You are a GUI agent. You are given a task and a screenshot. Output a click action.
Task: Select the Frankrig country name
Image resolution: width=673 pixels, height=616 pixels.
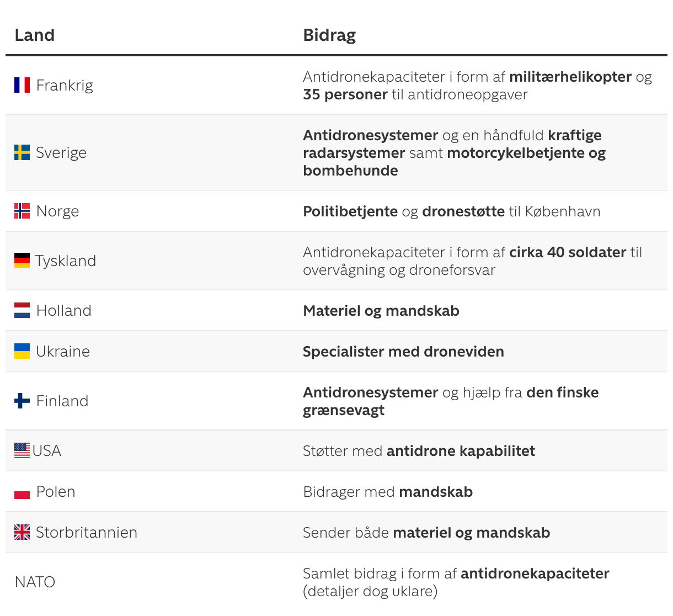(x=65, y=86)
